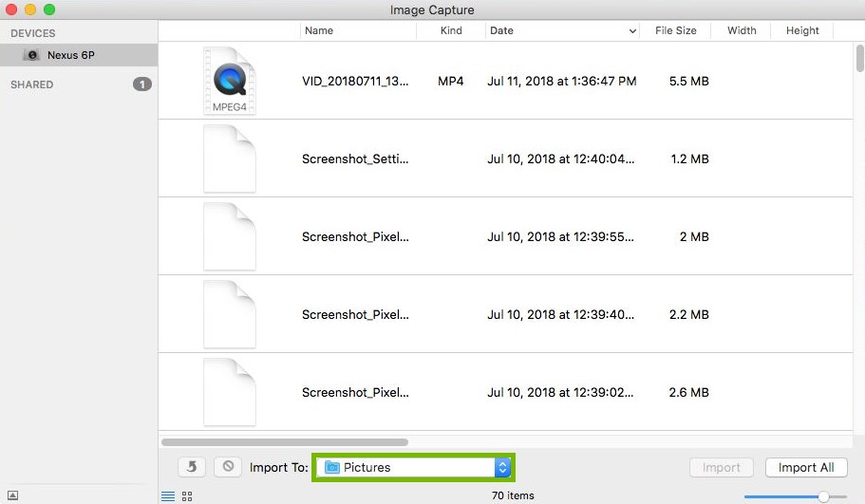The height and width of the screenshot is (504, 865).
Task: Click the 2.2 MB file size cell
Action: pyautogui.click(x=688, y=314)
